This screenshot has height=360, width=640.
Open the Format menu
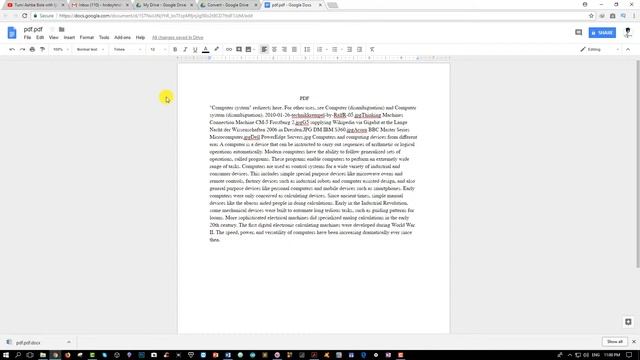[x=87, y=38]
